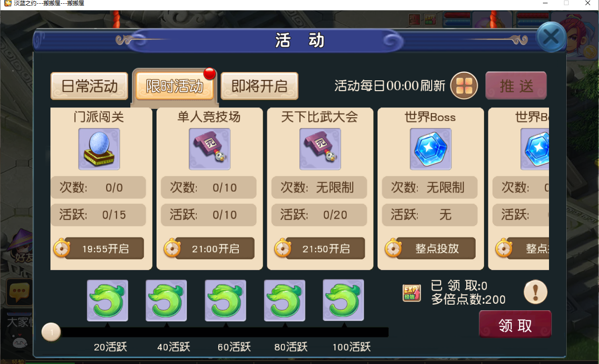The image size is (599, 364).
Task: Open the four-square grid view icon
Action: (464, 86)
